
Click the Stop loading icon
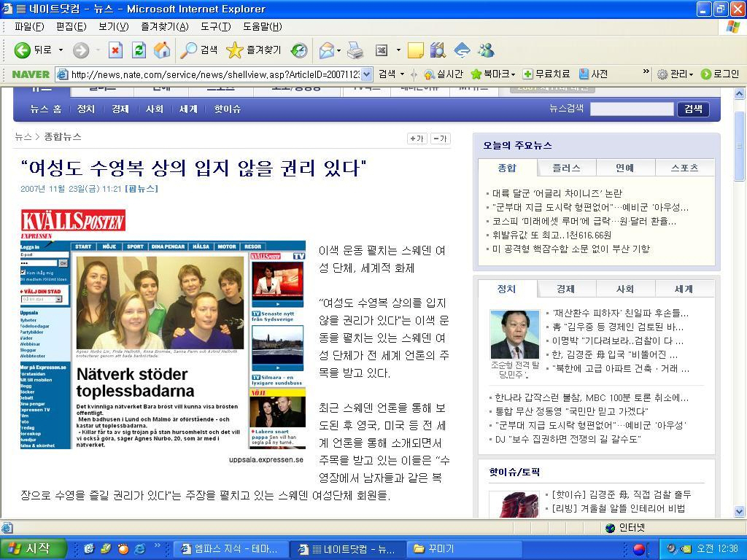tap(115, 50)
